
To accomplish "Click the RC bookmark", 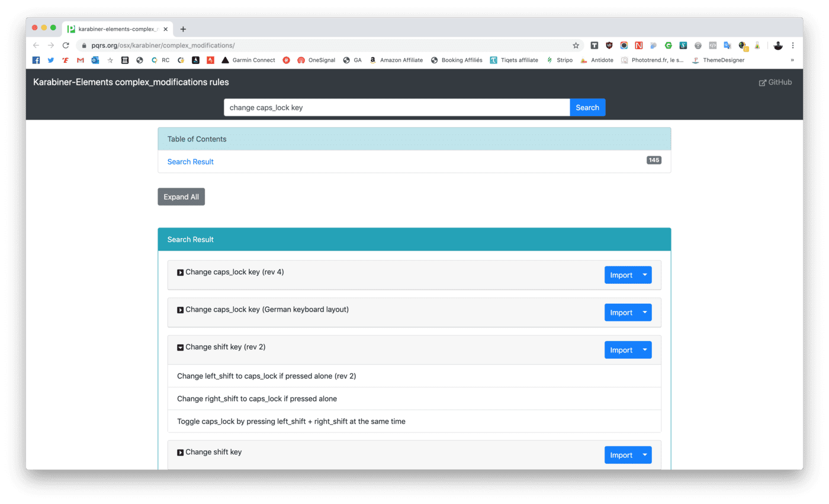I will pyautogui.click(x=160, y=60).
